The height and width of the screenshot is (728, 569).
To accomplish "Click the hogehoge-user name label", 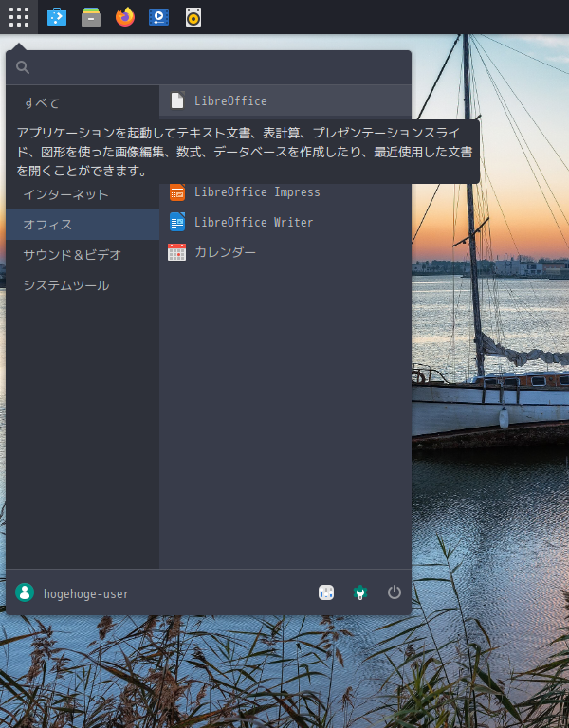I will click(86, 593).
